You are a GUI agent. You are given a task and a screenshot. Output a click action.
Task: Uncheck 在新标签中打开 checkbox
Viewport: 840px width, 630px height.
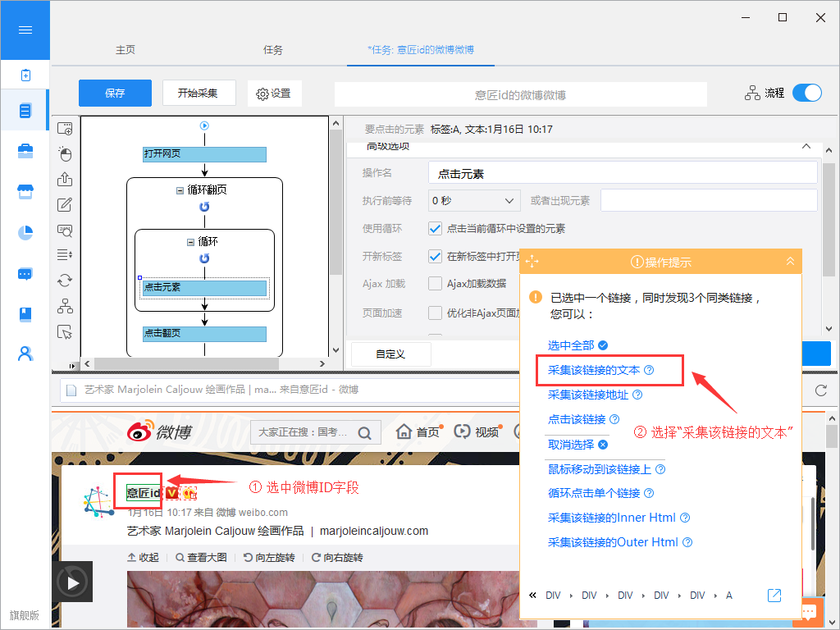pos(435,257)
